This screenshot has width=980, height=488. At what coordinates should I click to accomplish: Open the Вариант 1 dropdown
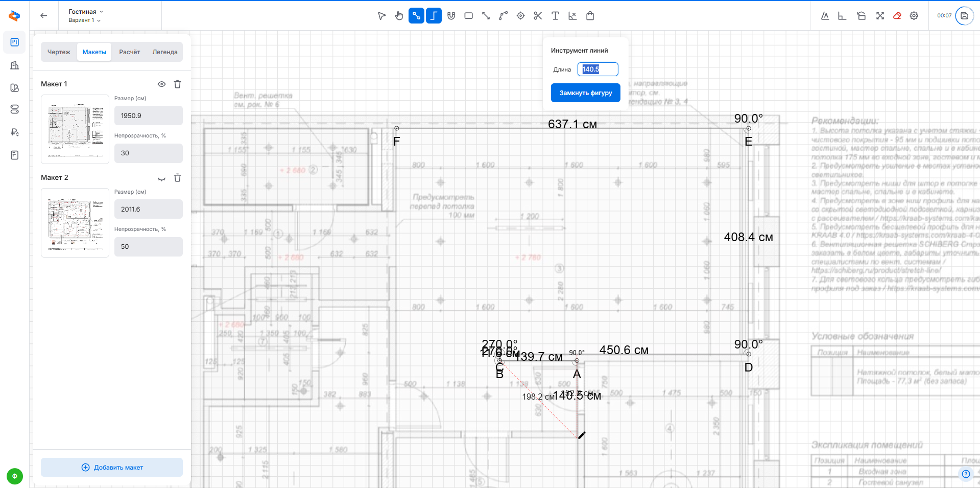[84, 20]
